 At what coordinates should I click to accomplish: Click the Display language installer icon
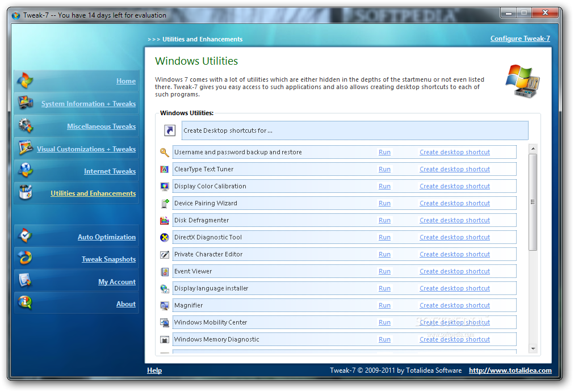point(165,289)
